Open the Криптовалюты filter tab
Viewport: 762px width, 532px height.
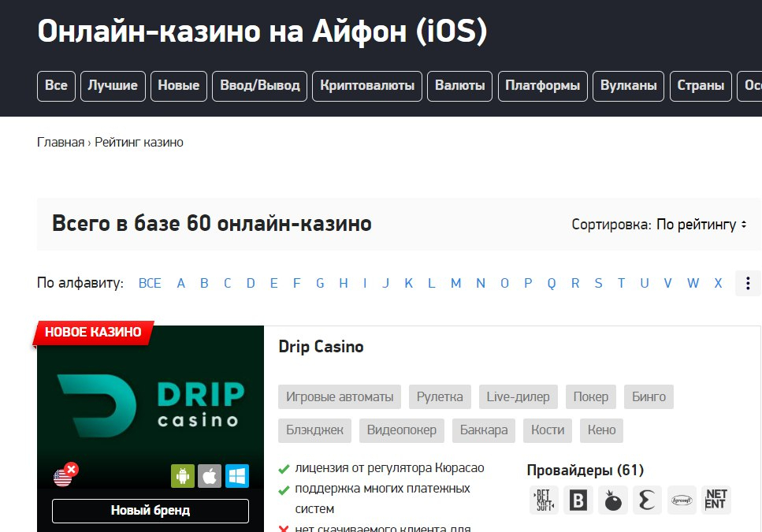[367, 86]
